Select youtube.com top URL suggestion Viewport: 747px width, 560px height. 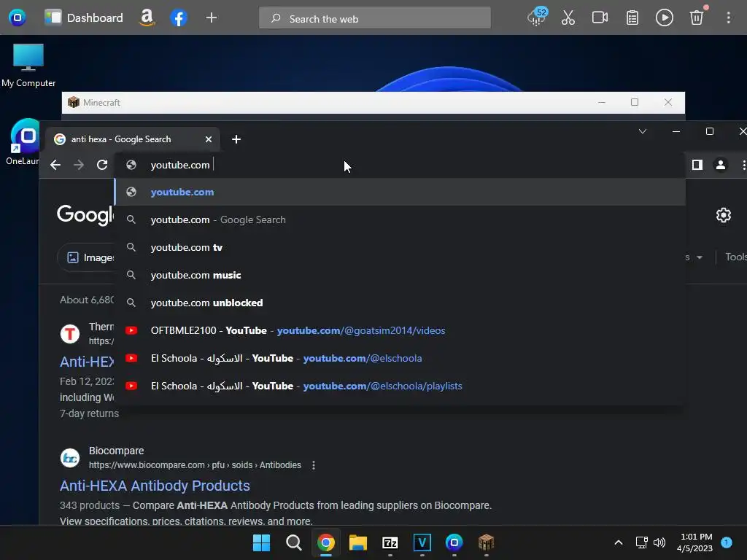coord(399,192)
